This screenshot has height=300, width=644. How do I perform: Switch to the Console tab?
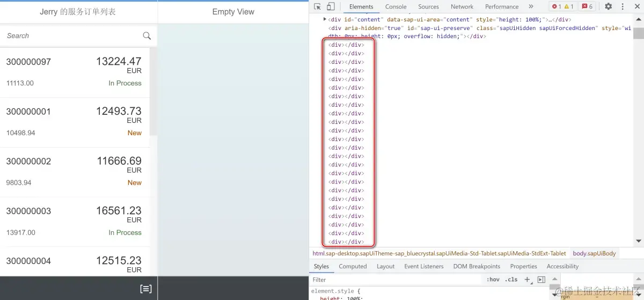tap(396, 6)
